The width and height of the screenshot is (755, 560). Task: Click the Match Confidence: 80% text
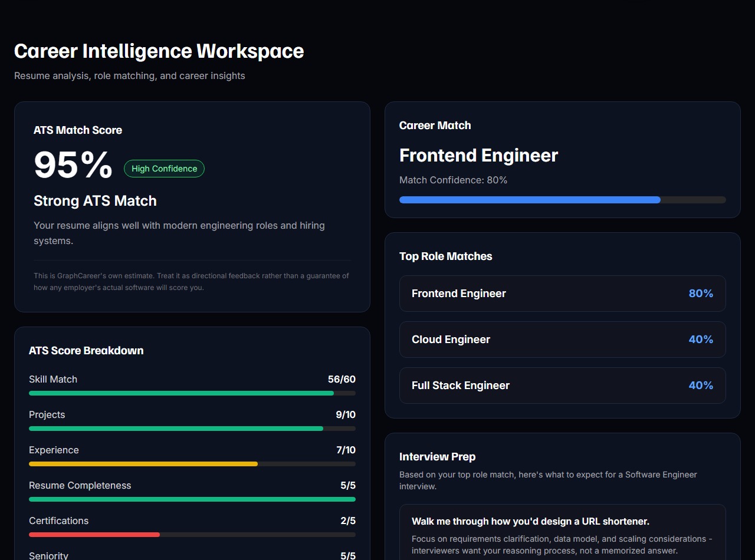pyautogui.click(x=453, y=180)
